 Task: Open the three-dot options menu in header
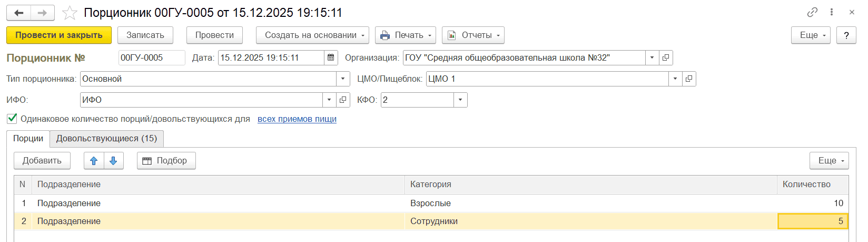pos(832,12)
